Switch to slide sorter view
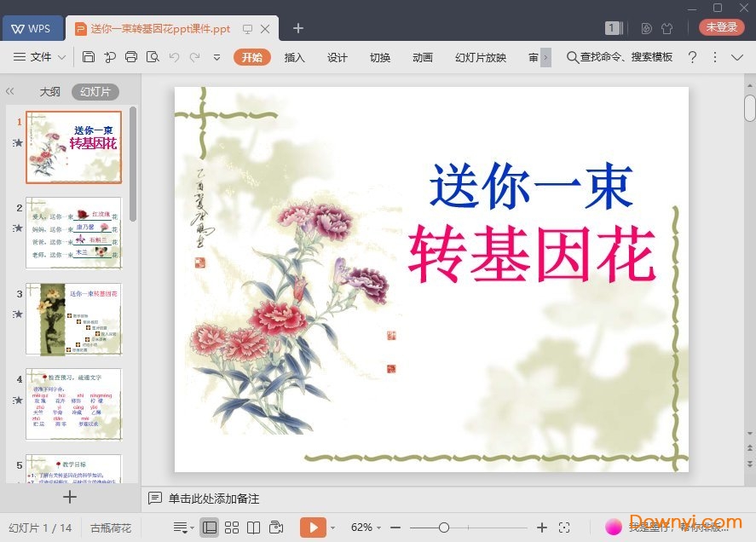This screenshot has height=542, width=756. pyautogui.click(x=232, y=527)
